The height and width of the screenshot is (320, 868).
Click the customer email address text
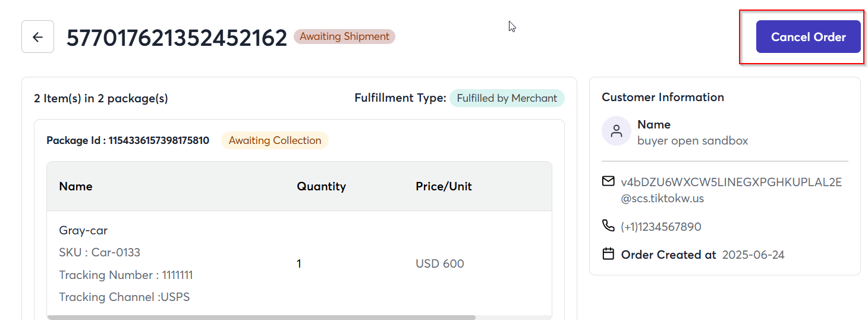[x=731, y=190]
